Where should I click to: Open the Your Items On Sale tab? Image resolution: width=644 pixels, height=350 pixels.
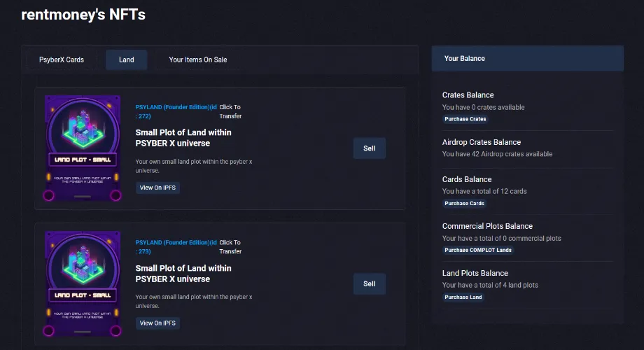click(198, 59)
